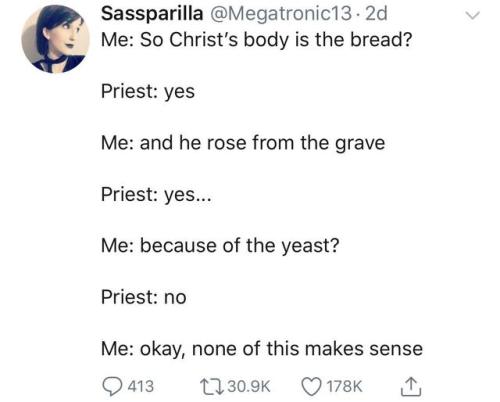Open Sassparilla's profile picture
Image resolution: width=500 pixels, height=402 pixels.
point(55,39)
